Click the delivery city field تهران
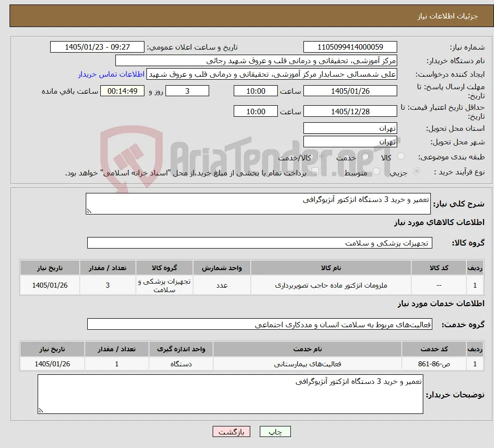 click(x=350, y=142)
